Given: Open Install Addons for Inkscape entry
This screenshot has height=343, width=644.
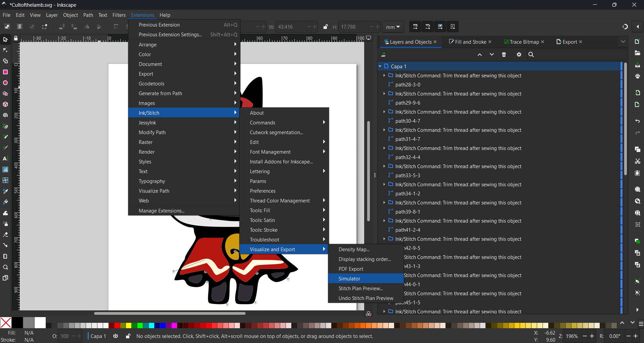Looking at the screenshot, I should point(284,161).
